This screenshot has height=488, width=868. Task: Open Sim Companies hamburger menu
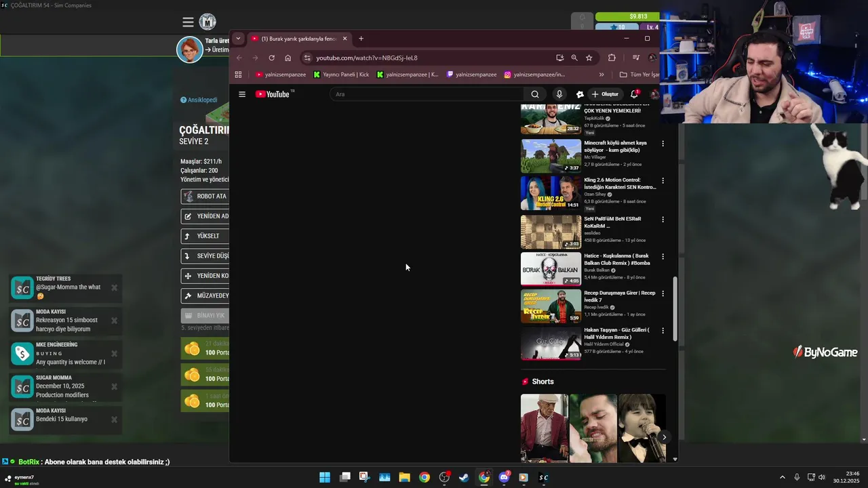188,22
